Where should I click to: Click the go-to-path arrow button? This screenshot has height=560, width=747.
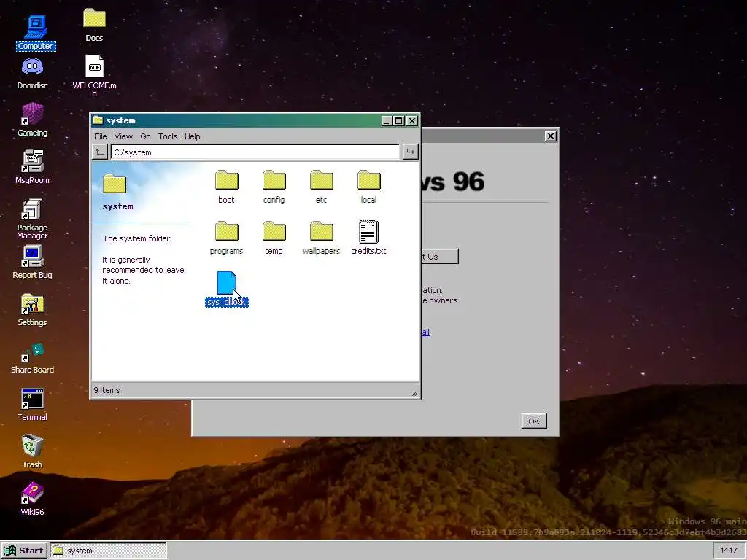(x=410, y=152)
